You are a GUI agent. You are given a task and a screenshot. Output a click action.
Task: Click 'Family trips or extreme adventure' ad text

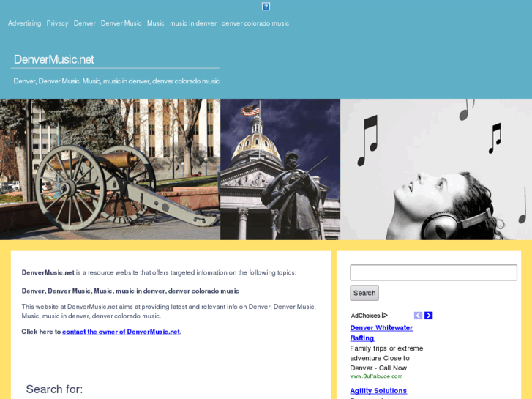click(386, 358)
